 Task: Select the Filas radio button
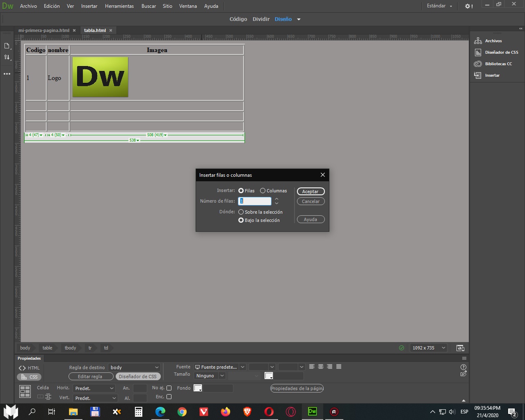coord(241,191)
